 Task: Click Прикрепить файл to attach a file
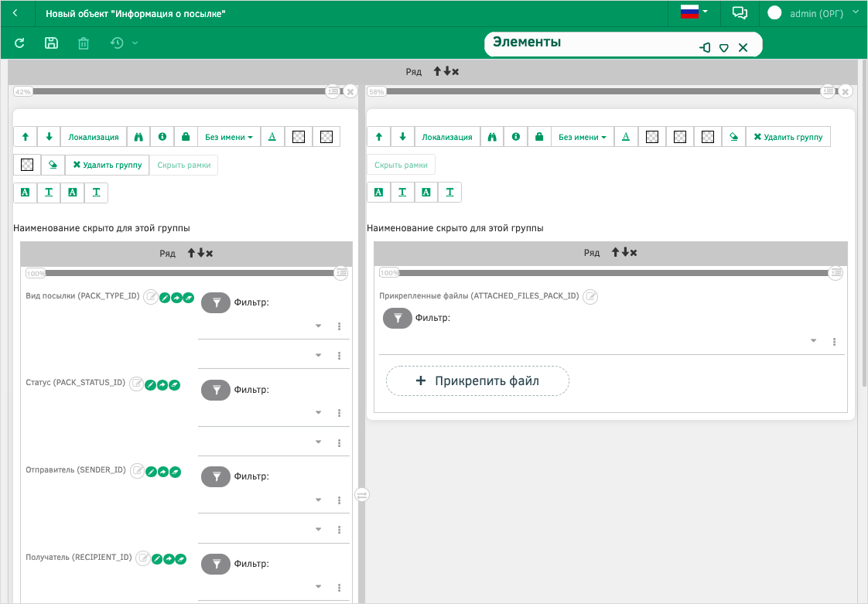click(477, 381)
